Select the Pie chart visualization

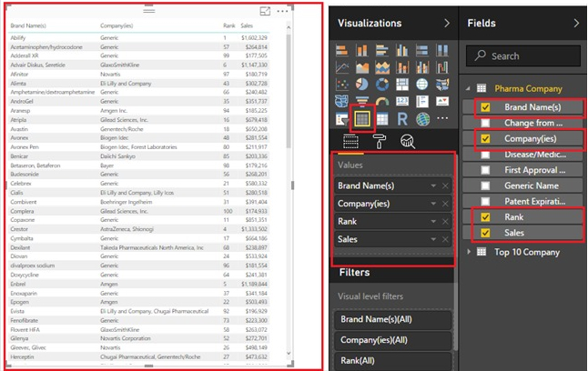tap(362, 85)
